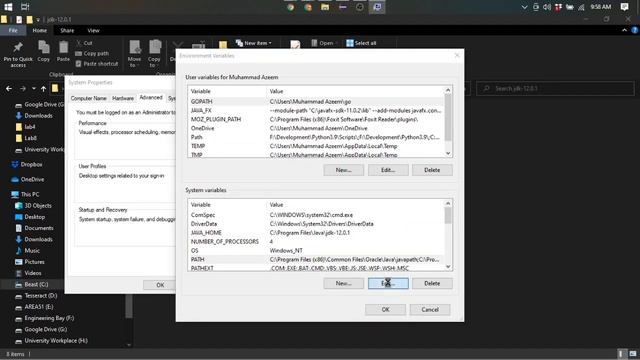640x360 pixels.
Task: Open the Action Center notifications icon
Action: click(624, 7)
